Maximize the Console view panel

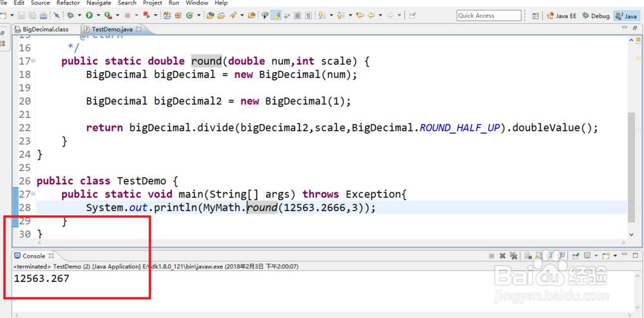636,255
